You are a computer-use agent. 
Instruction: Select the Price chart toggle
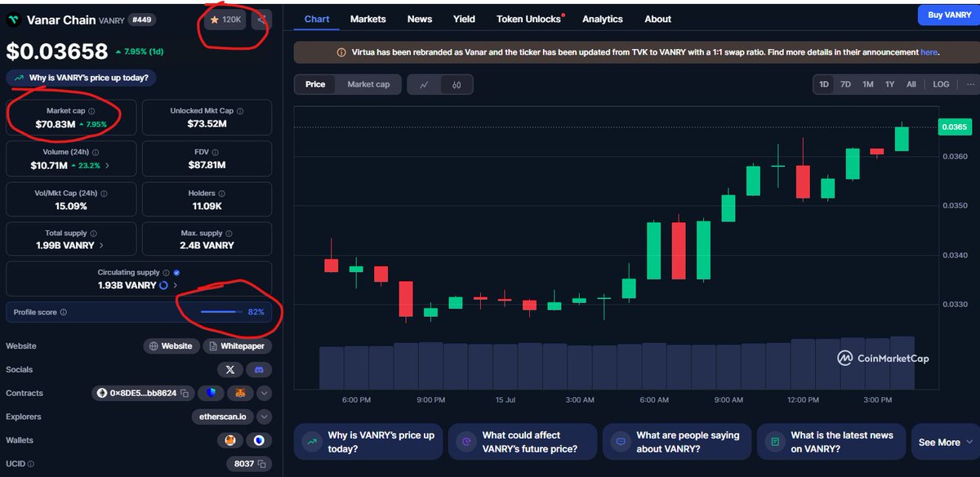[315, 84]
